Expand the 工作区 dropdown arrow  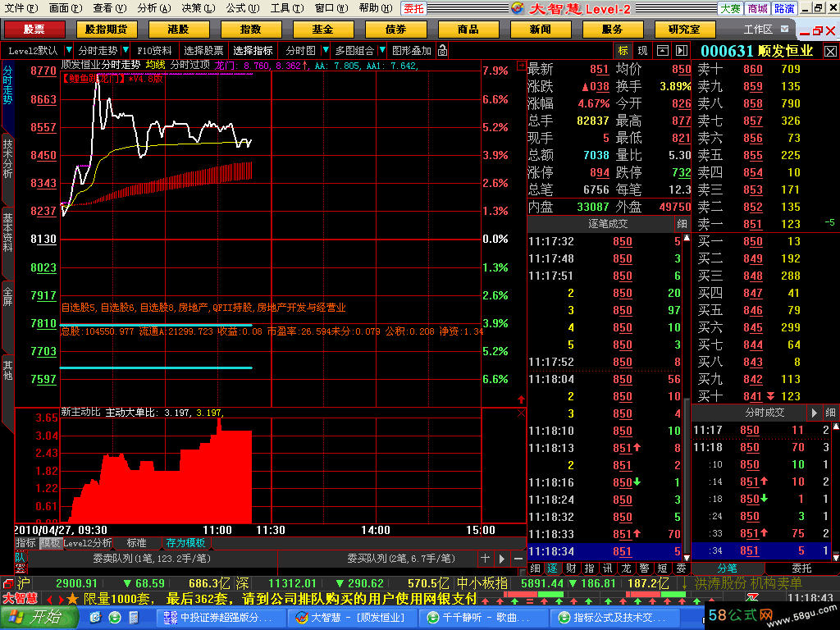coord(784,29)
